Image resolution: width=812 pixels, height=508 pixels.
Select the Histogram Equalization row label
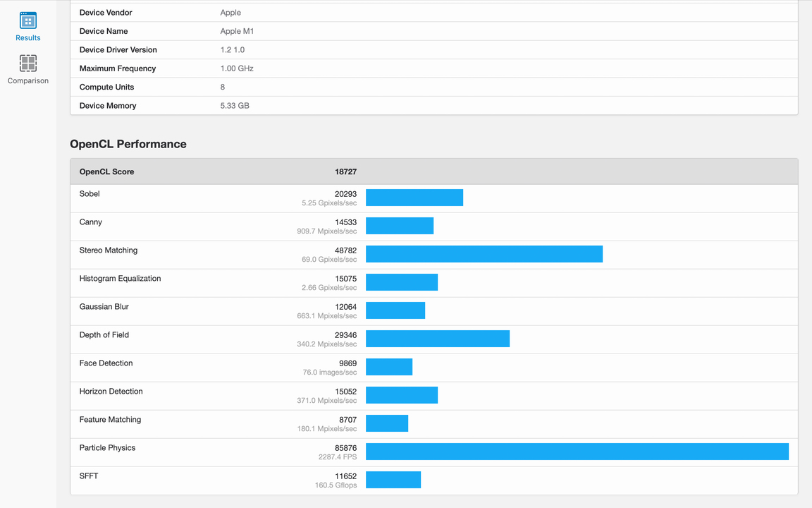point(120,279)
